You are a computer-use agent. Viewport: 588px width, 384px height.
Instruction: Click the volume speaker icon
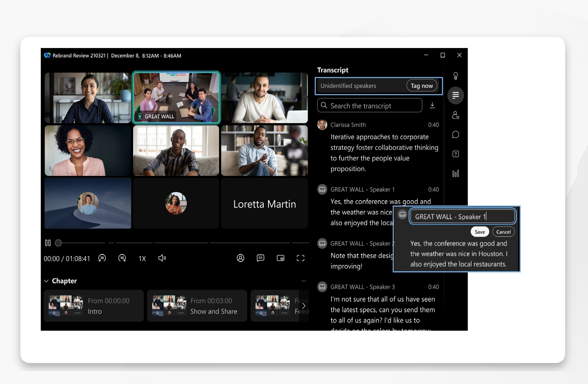(162, 258)
